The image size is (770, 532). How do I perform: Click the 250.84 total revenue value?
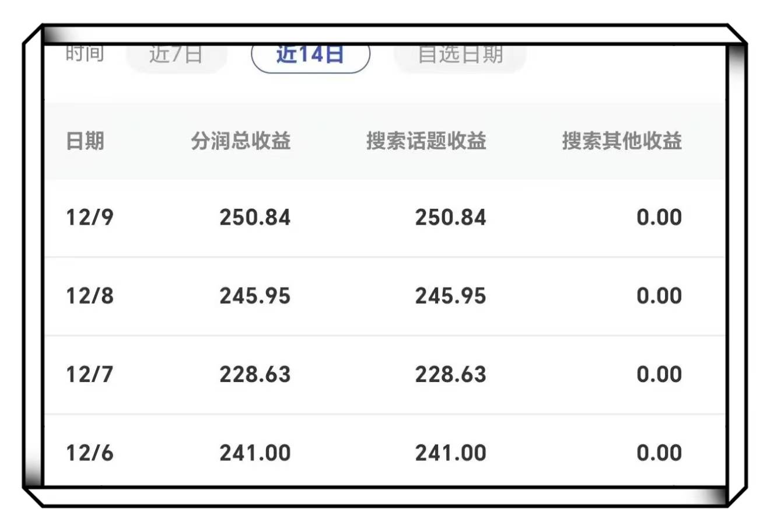point(255,217)
